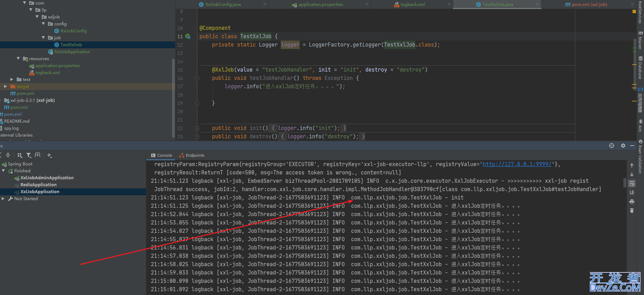The width and height of the screenshot is (644, 295).
Task: Open the Endpoints tab
Action: click(x=192, y=155)
